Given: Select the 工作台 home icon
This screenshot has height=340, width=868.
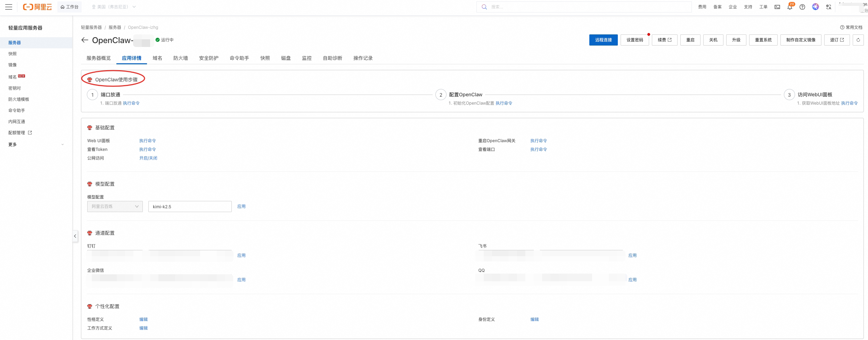Looking at the screenshot, I should tap(69, 7).
